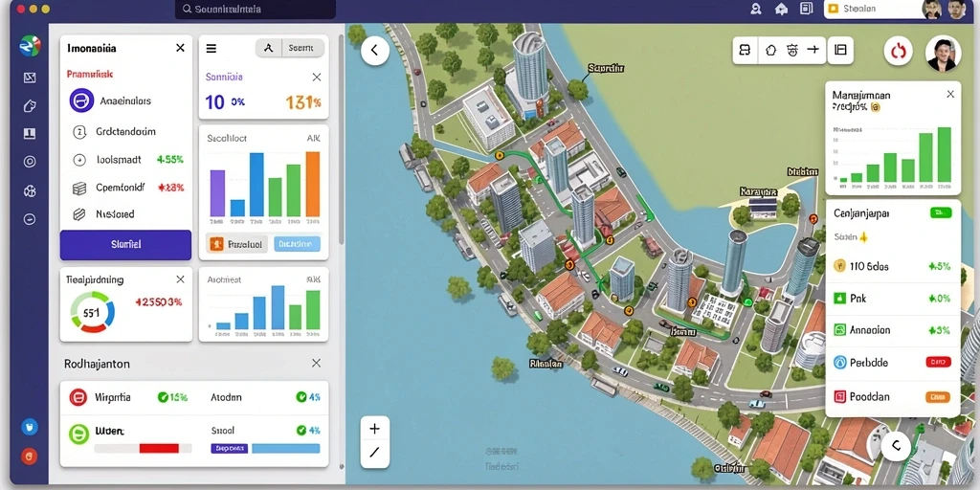
Task: Click the loop-arrows icon in the map toolbar
Action: tap(745, 50)
